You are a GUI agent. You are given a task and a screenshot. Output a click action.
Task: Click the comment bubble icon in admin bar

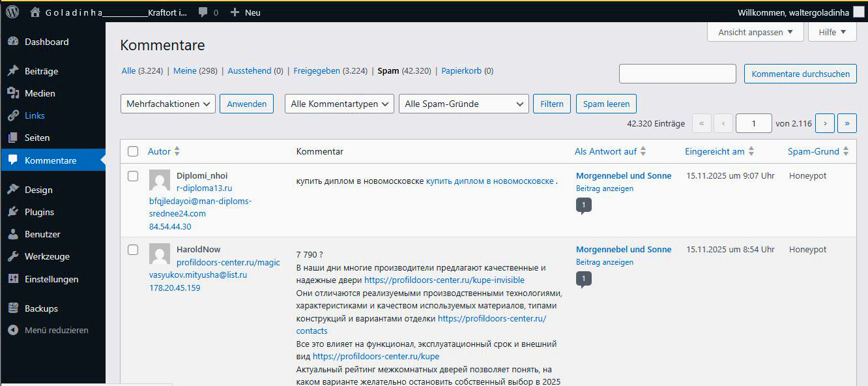pos(203,12)
